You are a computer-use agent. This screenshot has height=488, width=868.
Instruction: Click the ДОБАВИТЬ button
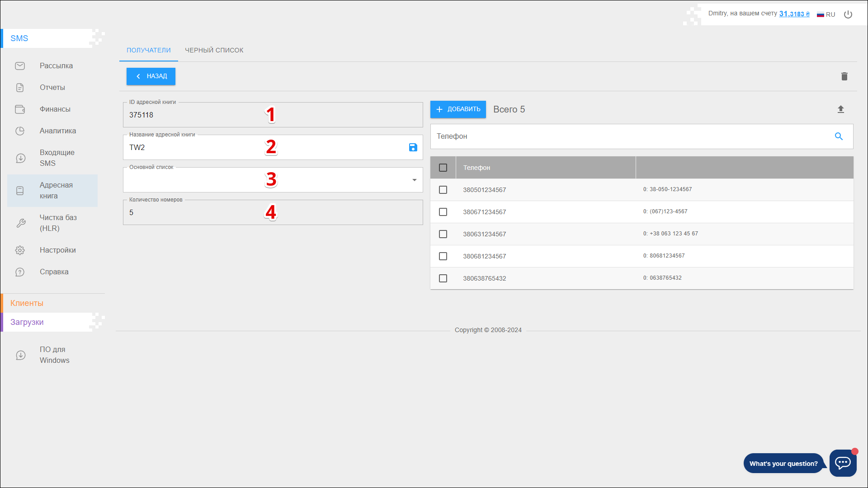[458, 109]
